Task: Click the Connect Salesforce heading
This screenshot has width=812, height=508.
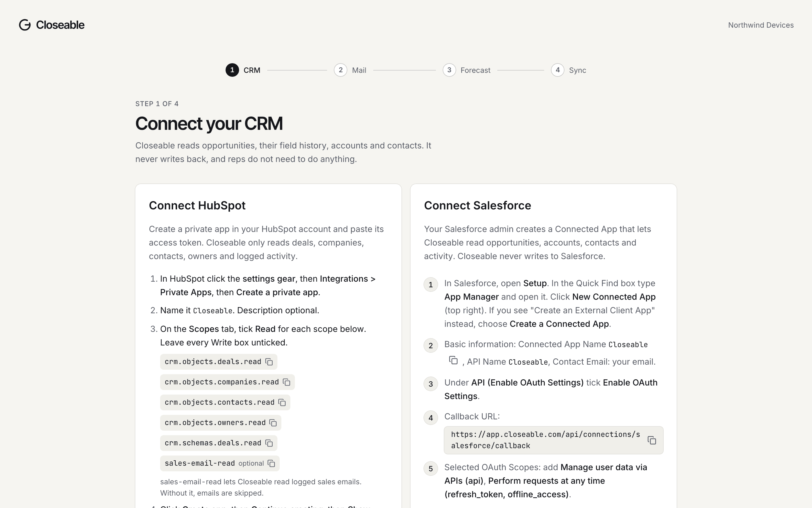Action: tap(477, 205)
